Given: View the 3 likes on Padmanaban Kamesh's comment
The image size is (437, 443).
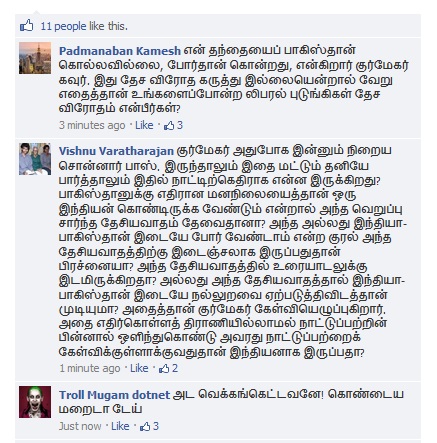Looking at the screenshot, I should pyautogui.click(x=173, y=125).
